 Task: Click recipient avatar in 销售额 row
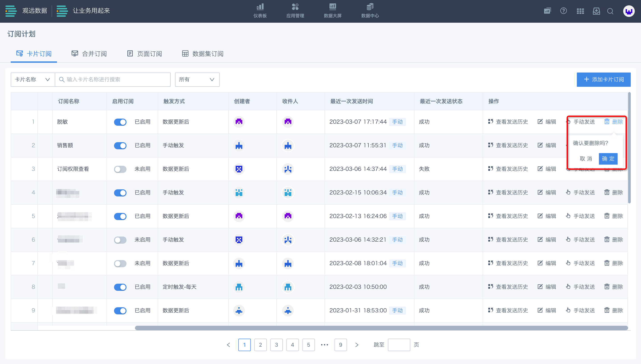point(288,146)
